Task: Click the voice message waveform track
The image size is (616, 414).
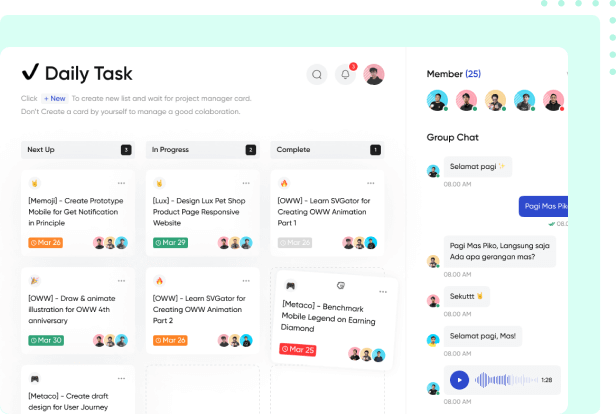Action: tap(506, 380)
